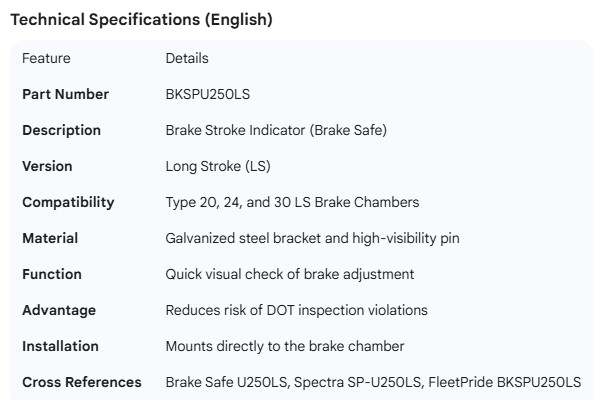Screen dimensions: 603x404
Task: Select the Cross References row label
Action: [x=82, y=382]
